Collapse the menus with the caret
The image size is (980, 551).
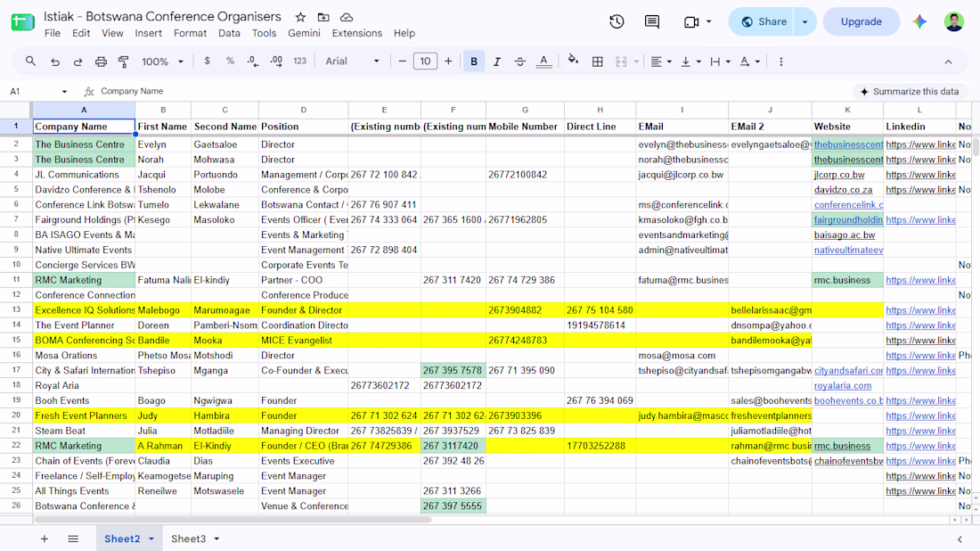coord(948,62)
